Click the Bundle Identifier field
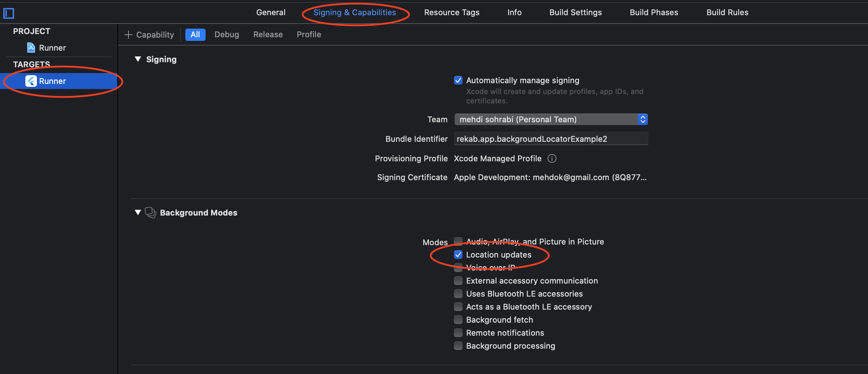Image resolution: width=868 pixels, height=374 pixels. point(551,139)
